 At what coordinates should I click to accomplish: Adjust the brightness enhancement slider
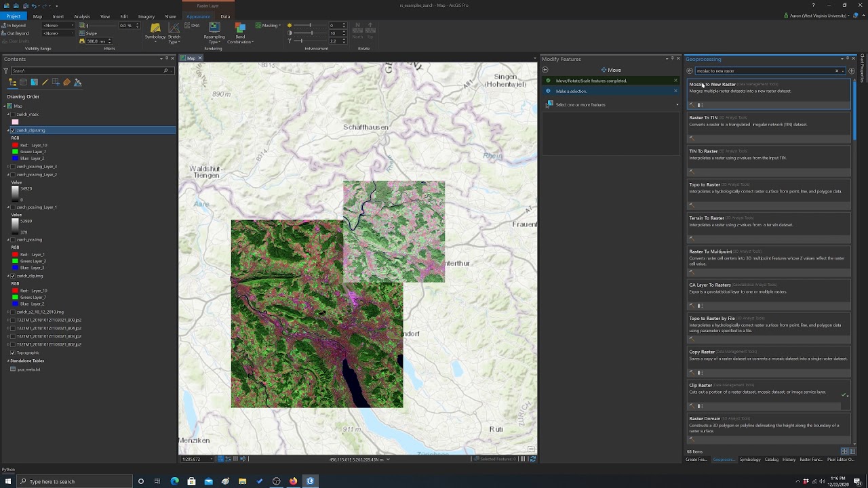tap(311, 26)
